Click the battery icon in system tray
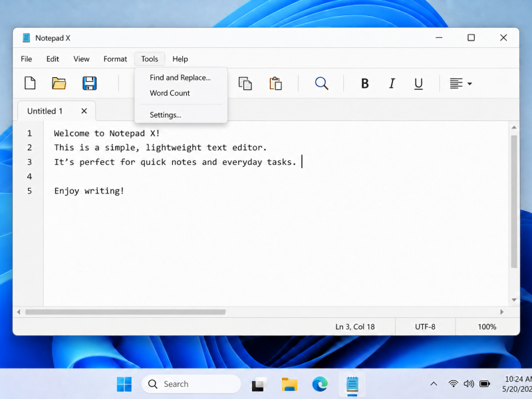Screen dimensions: 532x399 click(x=485, y=384)
